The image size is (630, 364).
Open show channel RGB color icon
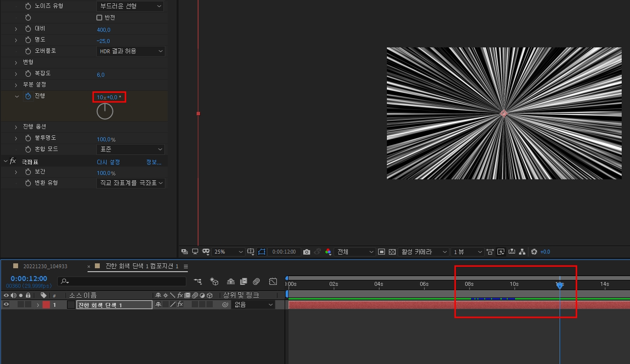point(328,252)
